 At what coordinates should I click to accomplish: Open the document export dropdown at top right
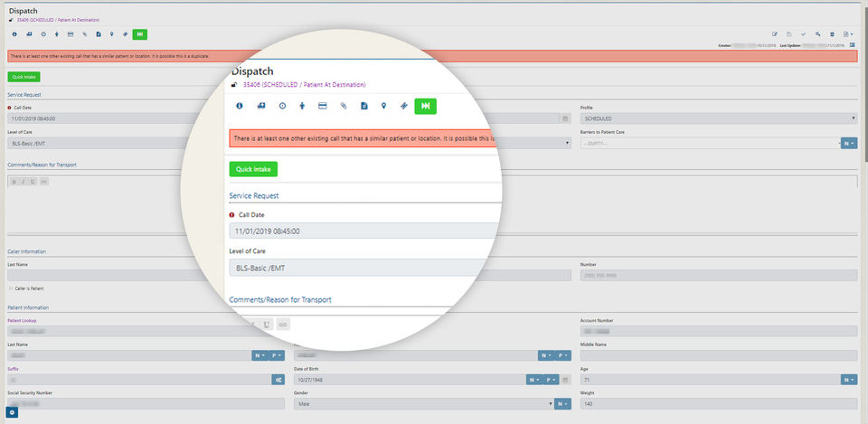(x=848, y=34)
